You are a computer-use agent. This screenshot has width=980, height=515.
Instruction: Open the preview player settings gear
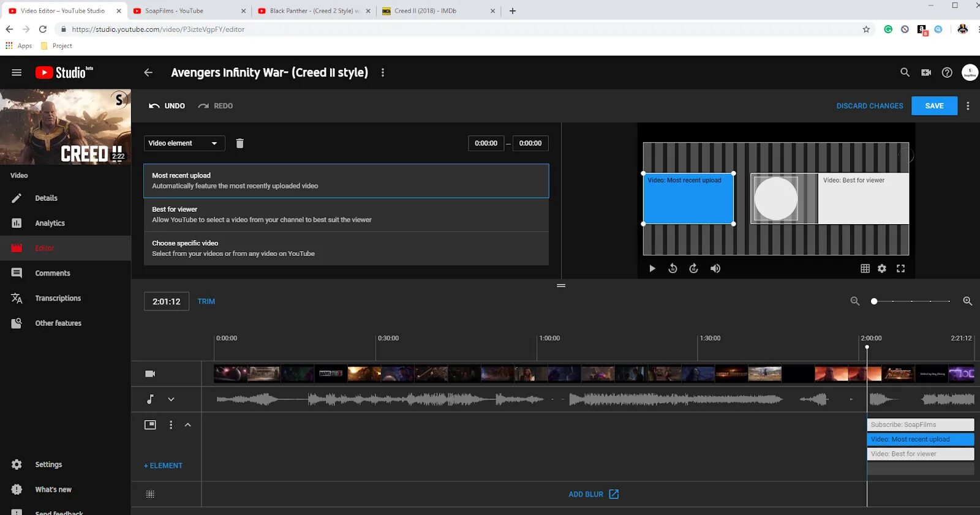(x=882, y=269)
